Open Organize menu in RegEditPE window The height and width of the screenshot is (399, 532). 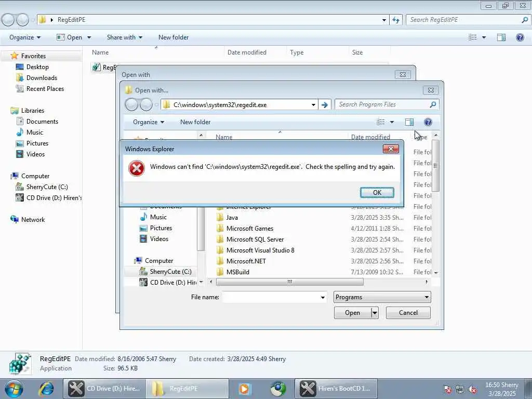25,37
